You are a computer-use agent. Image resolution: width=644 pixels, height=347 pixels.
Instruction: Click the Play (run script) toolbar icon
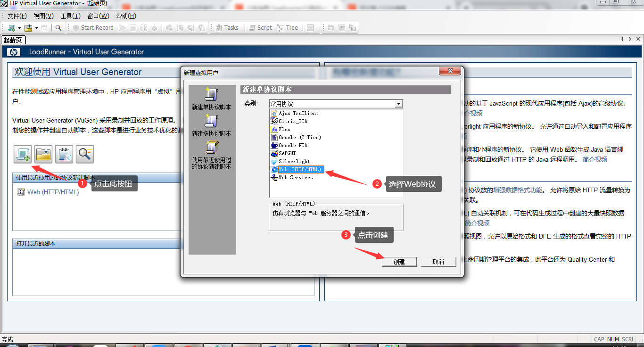pos(122,28)
